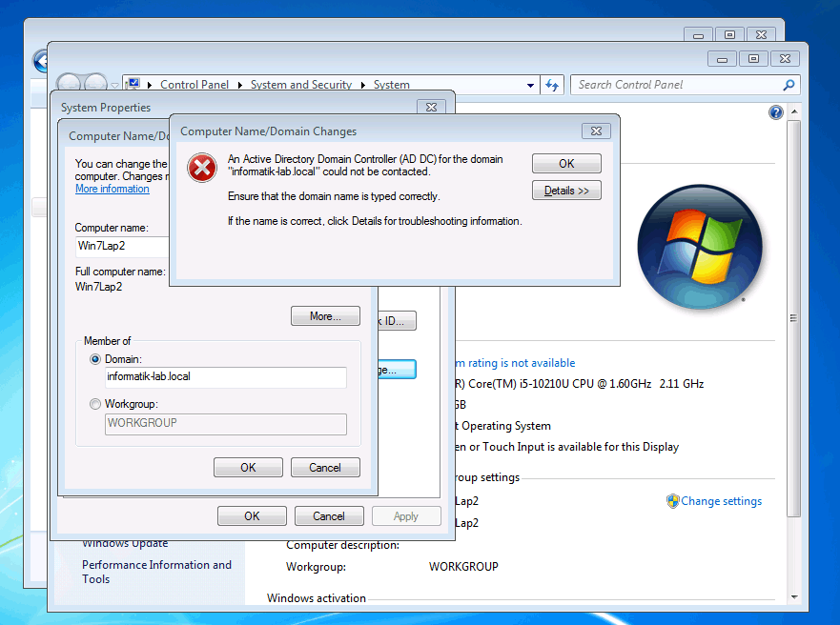Close the background window behind Control Panel
The image size is (840, 625).
[x=761, y=35]
